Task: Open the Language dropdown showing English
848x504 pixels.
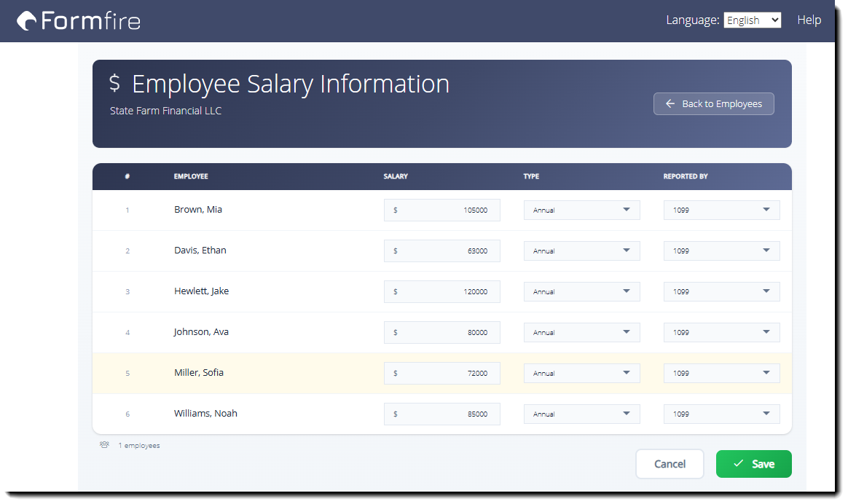Action: pyautogui.click(x=752, y=20)
